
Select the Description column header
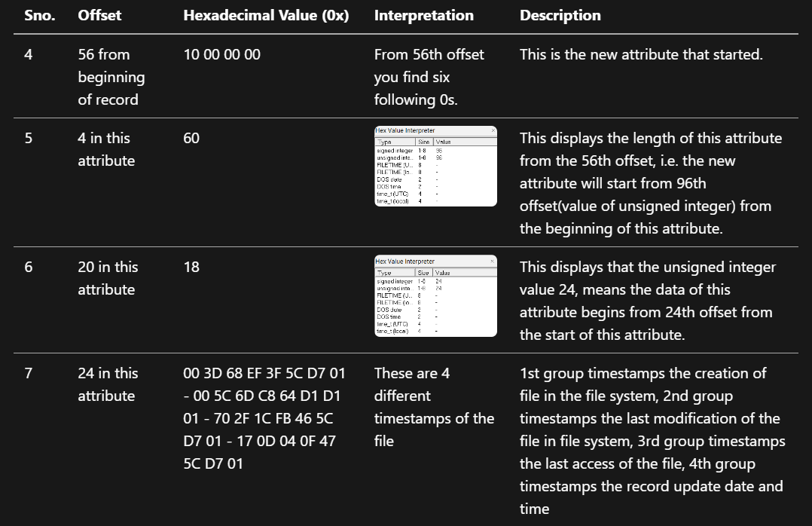(x=559, y=15)
